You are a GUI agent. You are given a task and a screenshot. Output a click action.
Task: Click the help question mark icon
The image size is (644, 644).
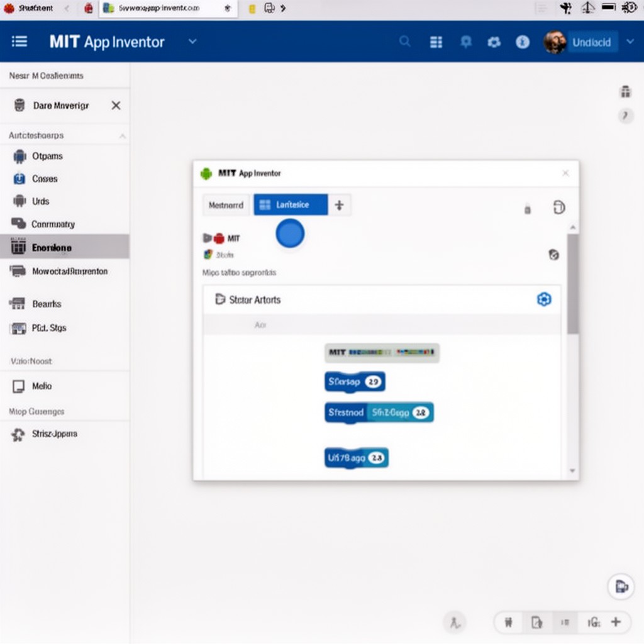(626, 116)
